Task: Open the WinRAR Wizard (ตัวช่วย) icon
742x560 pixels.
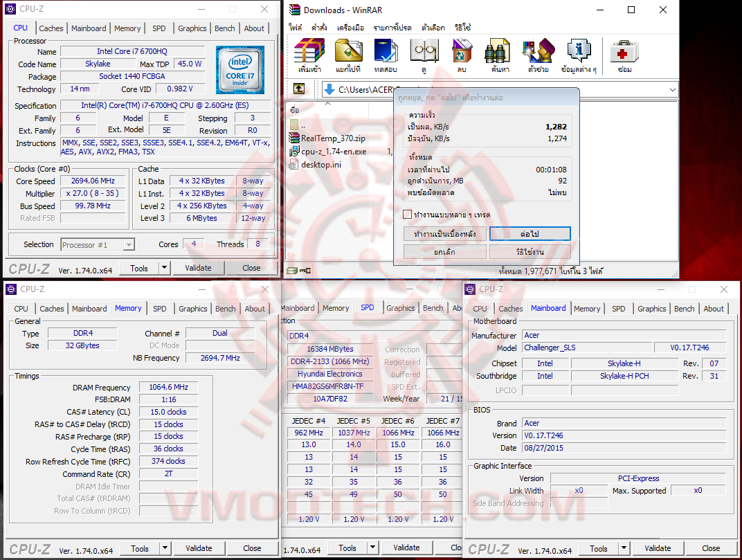Action: point(538,51)
